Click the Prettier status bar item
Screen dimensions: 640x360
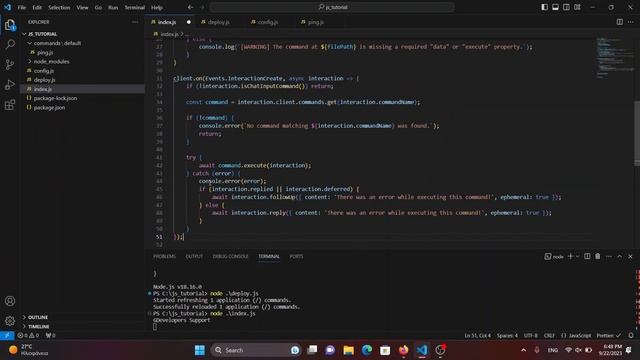point(609,336)
